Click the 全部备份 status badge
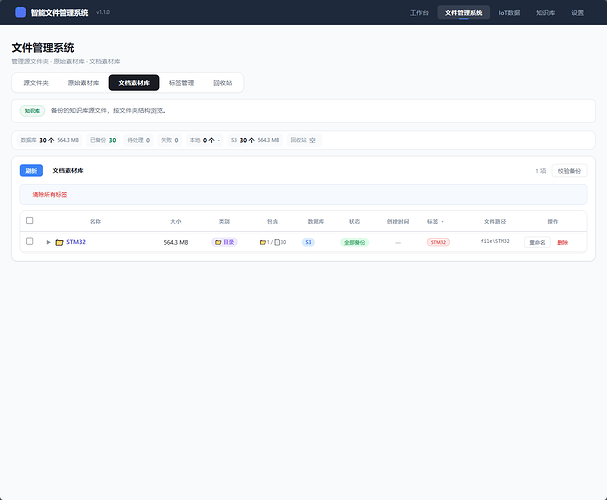Image resolution: width=607 pixels, height=500 pixels. coord(355,242)
